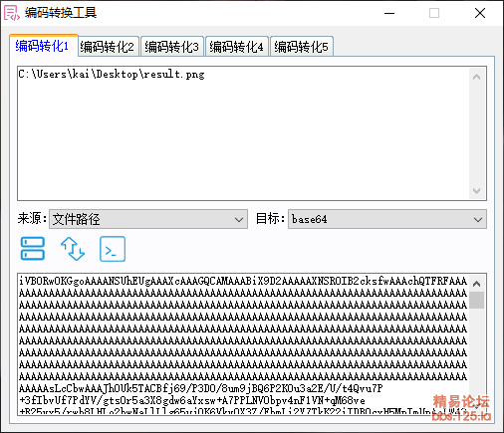This screenshot has width=504, height=433.
Task: Click inside the file path input text area
Action: 243,133
